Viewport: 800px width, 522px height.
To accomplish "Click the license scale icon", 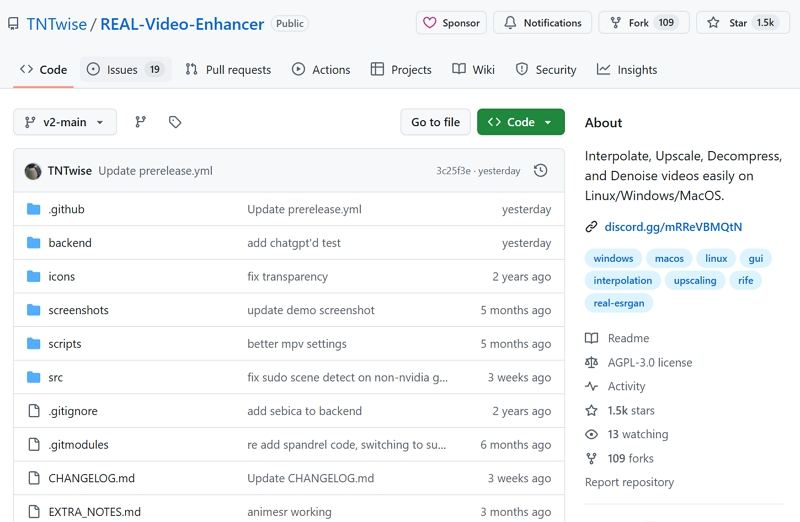I will click(591, 362).
